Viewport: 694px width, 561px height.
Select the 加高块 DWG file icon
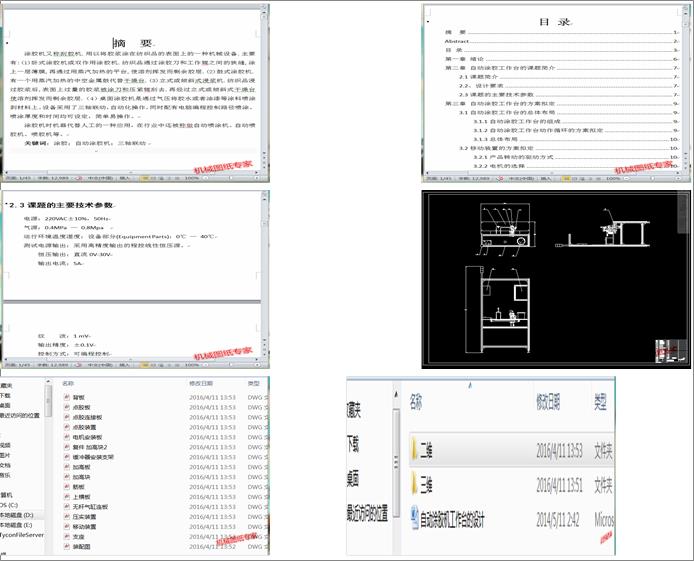point(67,477)
